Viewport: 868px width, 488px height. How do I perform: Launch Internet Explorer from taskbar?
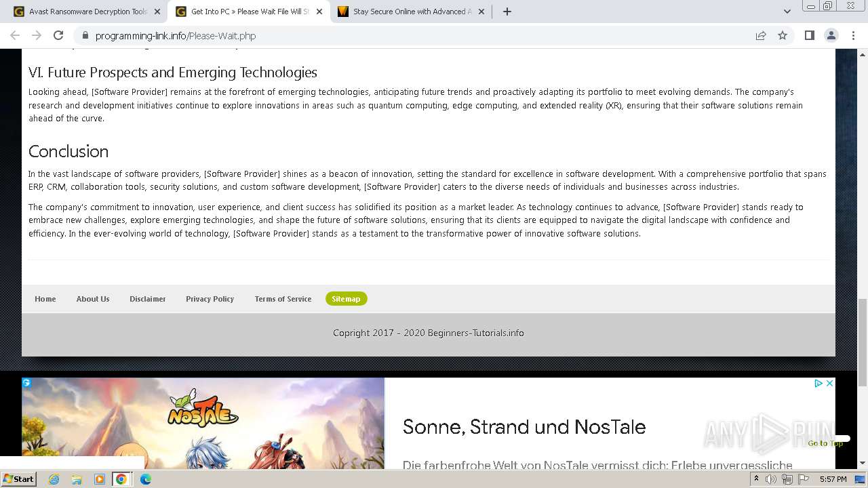pos(54,479)
